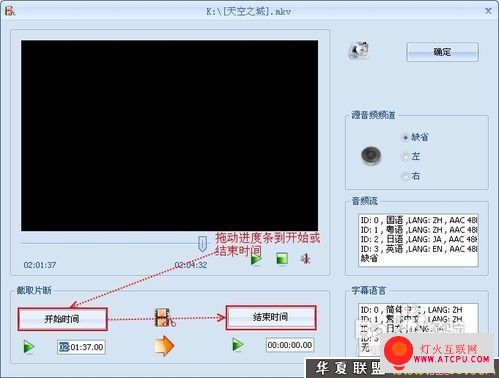The height and width of the screenshot is (378, 499).
Task: Select the 左 audio channel radio button
Action: 405,156
